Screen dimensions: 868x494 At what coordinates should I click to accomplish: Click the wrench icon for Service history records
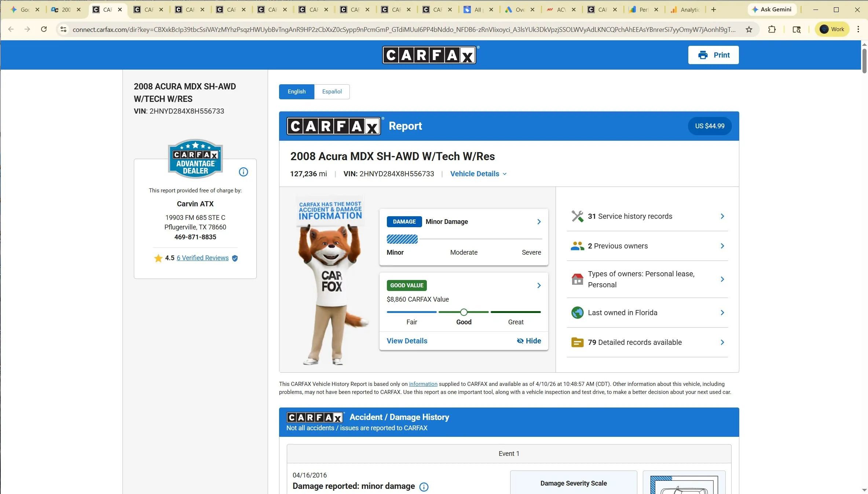[577, 216]
